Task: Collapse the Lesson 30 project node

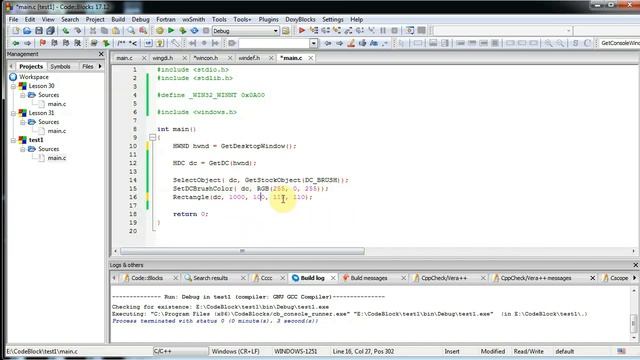Action: tap(13, 86)
